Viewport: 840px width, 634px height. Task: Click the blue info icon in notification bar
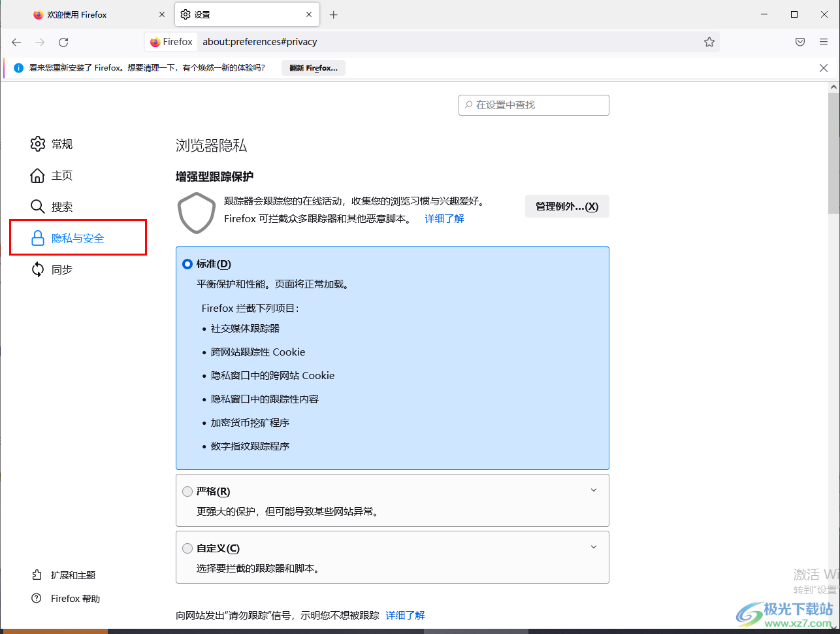coord(18,68)
